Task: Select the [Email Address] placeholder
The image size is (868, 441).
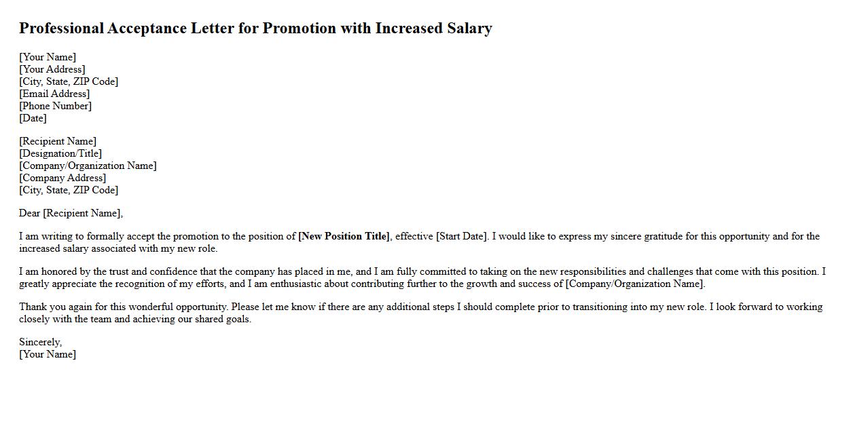Action: coord(54,94)
